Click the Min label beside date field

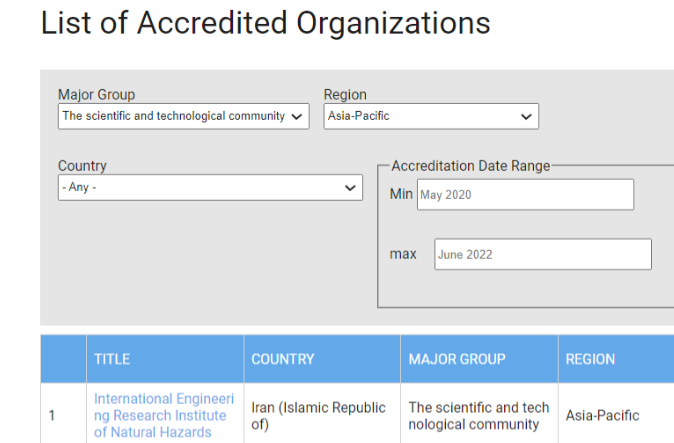(401, 194)
